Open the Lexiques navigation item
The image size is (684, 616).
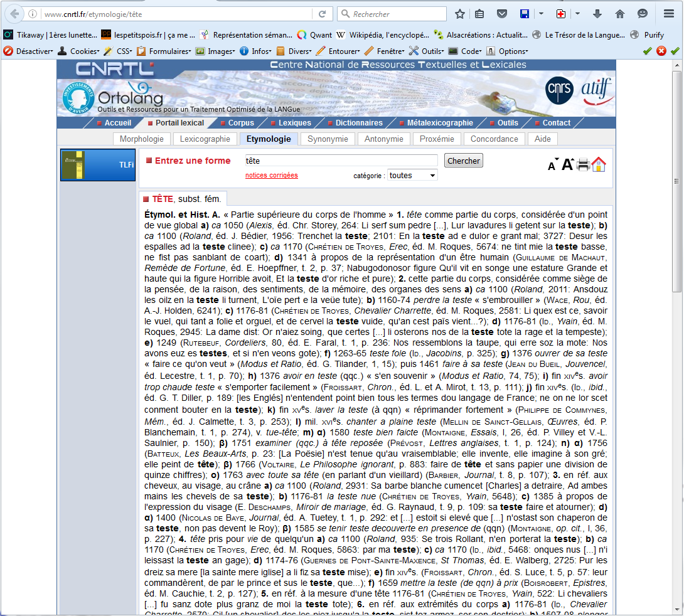coord(291,123)
